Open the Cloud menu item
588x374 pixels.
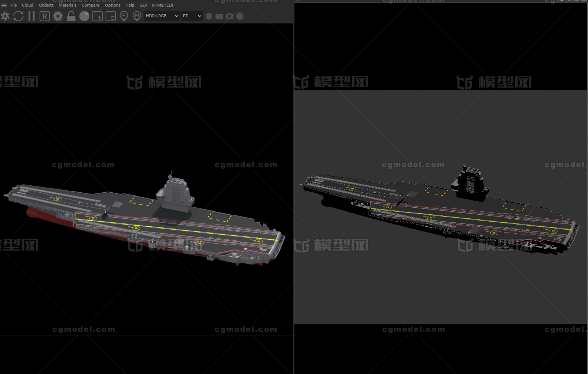(27, 5)
